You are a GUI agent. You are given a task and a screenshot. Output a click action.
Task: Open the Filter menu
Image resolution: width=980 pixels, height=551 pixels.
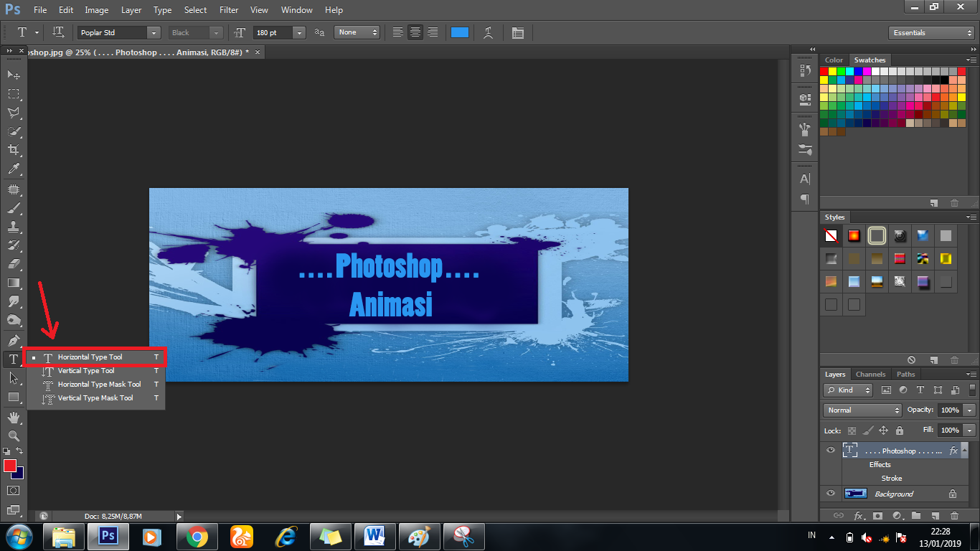[228, 9]
